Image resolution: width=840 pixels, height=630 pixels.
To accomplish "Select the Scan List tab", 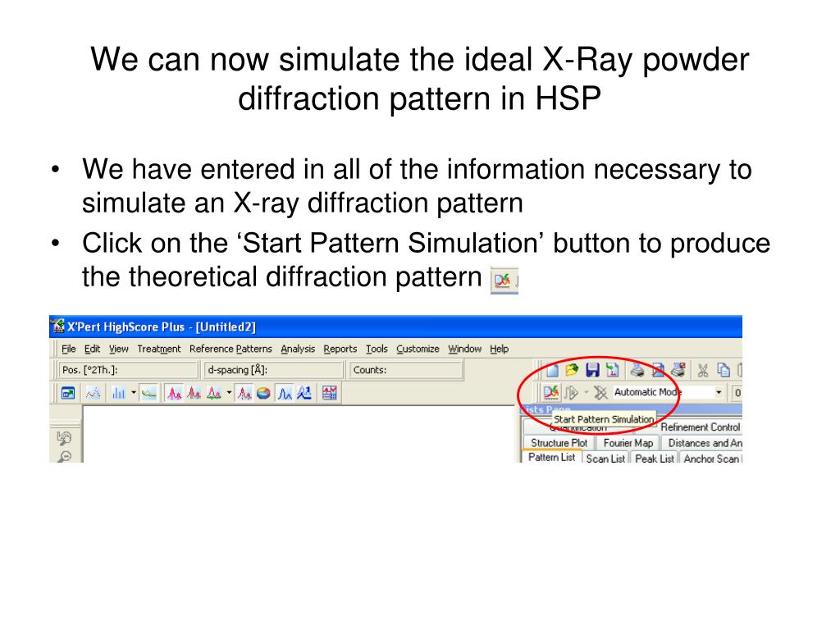I will (605, 459).
